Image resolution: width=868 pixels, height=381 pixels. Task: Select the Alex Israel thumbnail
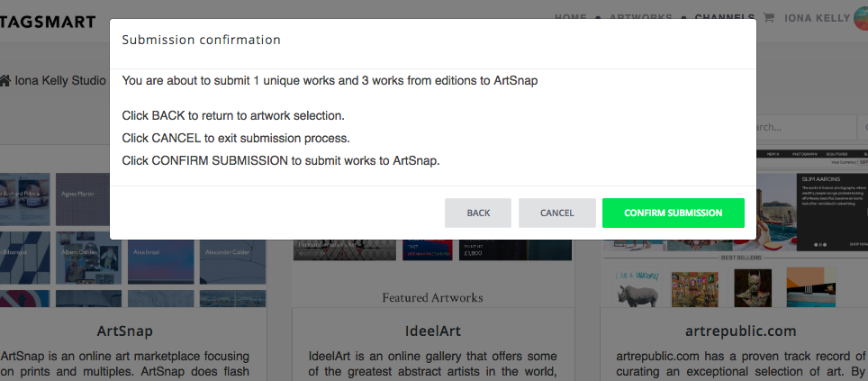pyautogui.click(x=160, y=258)
